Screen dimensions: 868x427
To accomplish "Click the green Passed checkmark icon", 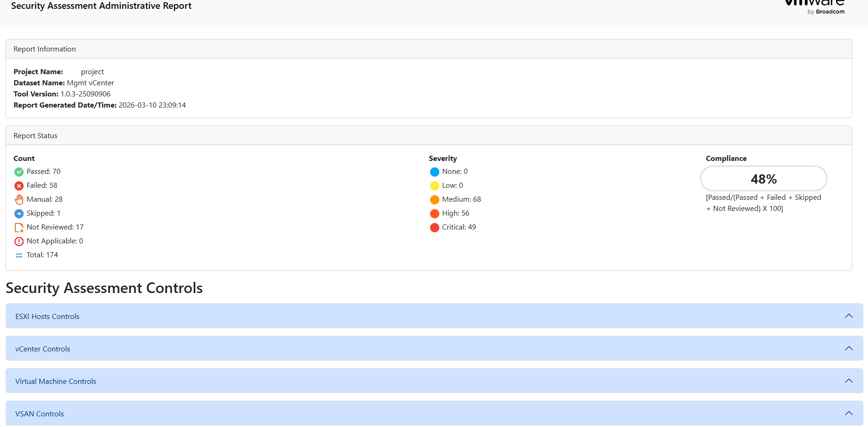I will tap(19, 172).
